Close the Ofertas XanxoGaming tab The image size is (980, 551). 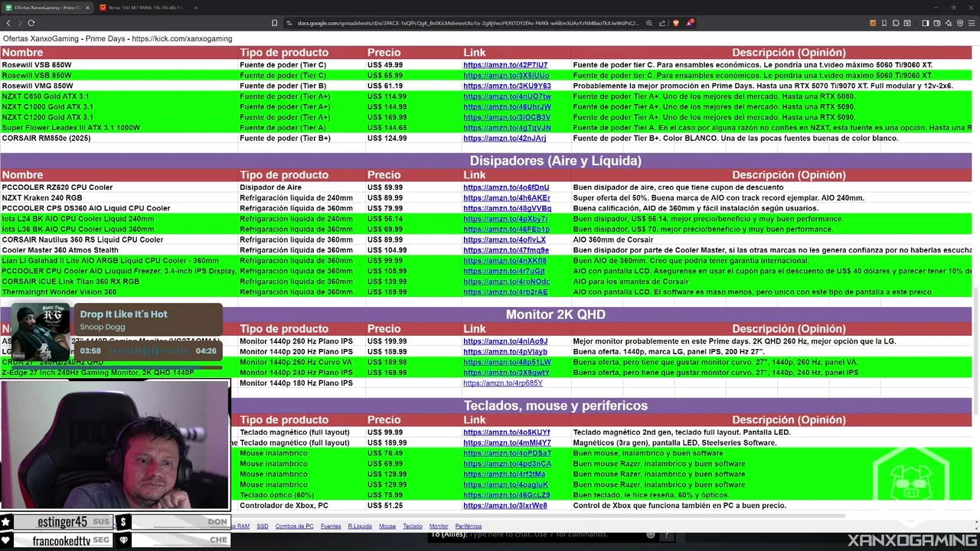coord(87,8)
